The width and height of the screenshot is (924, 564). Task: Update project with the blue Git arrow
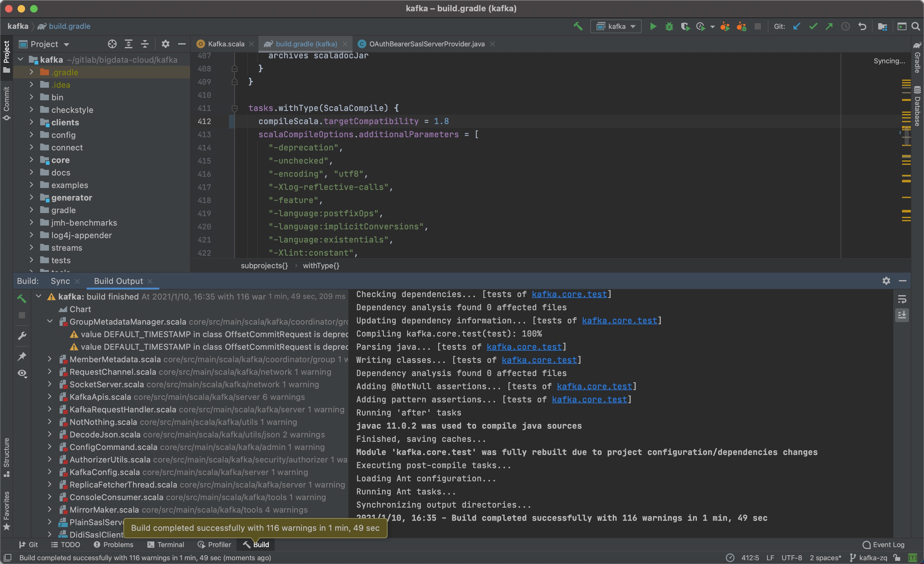797,26
